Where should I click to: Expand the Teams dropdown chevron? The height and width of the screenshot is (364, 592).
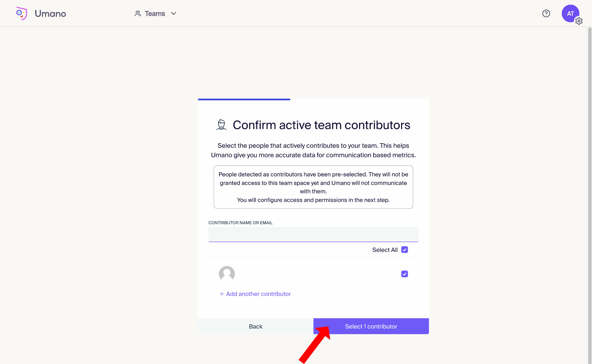(x=174, y=14)
